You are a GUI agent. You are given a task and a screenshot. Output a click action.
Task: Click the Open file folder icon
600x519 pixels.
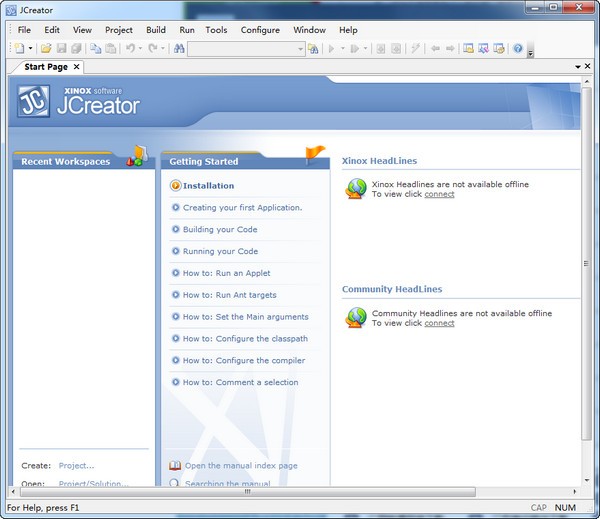(46, 48)
